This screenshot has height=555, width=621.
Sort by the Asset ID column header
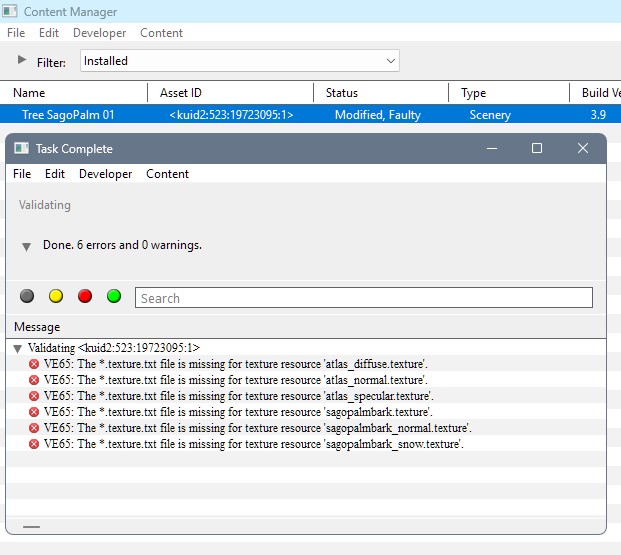click(x=230, y=93)
